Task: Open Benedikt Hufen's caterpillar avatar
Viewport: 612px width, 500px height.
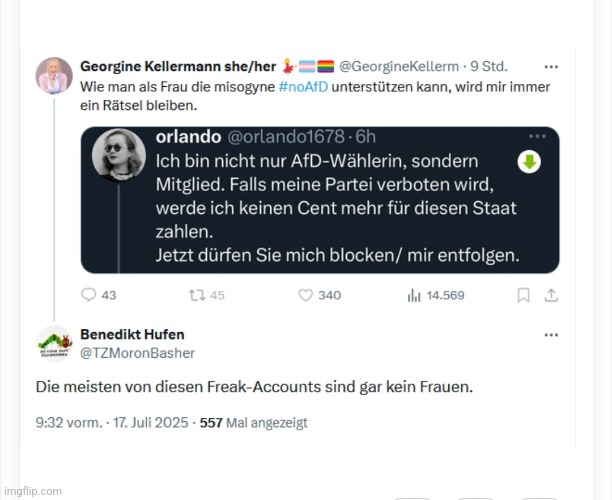Action: 55,344
